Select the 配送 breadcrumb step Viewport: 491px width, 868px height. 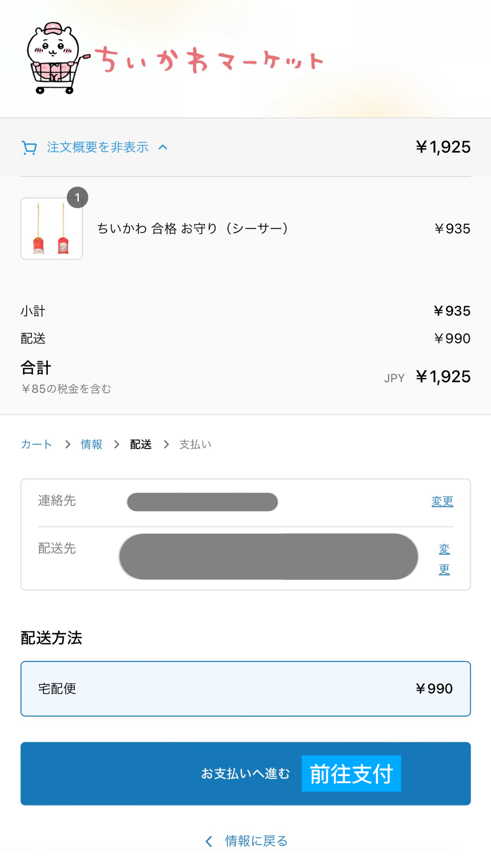[x=141, y=444]
